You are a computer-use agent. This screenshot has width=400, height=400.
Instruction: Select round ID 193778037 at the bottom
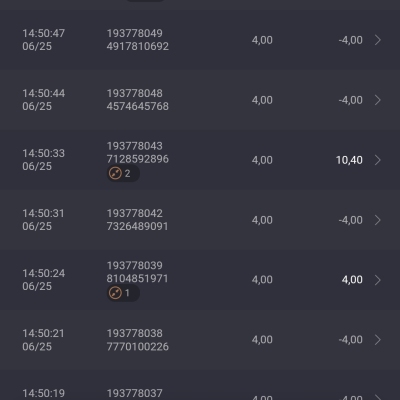tap(135, 393)
